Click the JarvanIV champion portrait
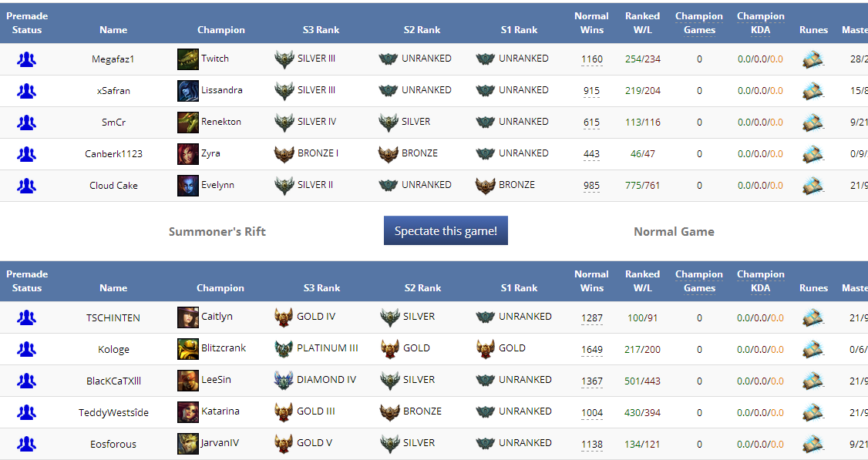This screenshot has width=868, height=460. point(187,443)
